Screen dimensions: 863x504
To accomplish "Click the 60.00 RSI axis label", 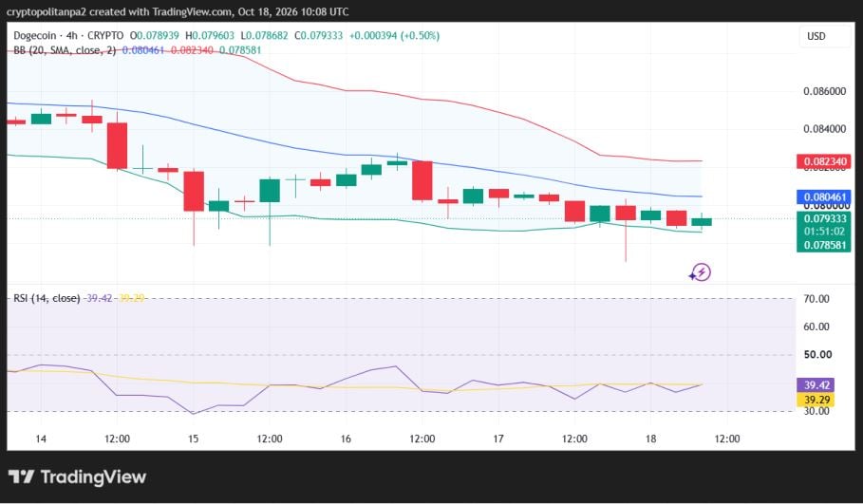I will point(816,327).
